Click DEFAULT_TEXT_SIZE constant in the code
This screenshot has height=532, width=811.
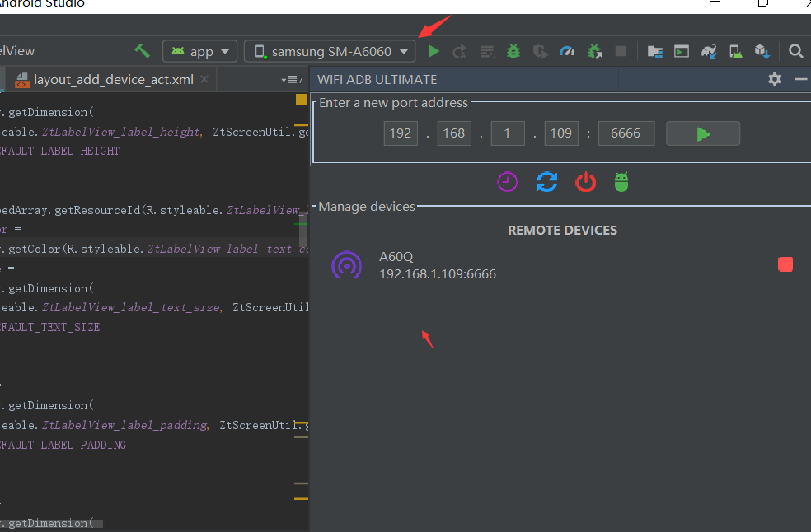pos(50,327)
